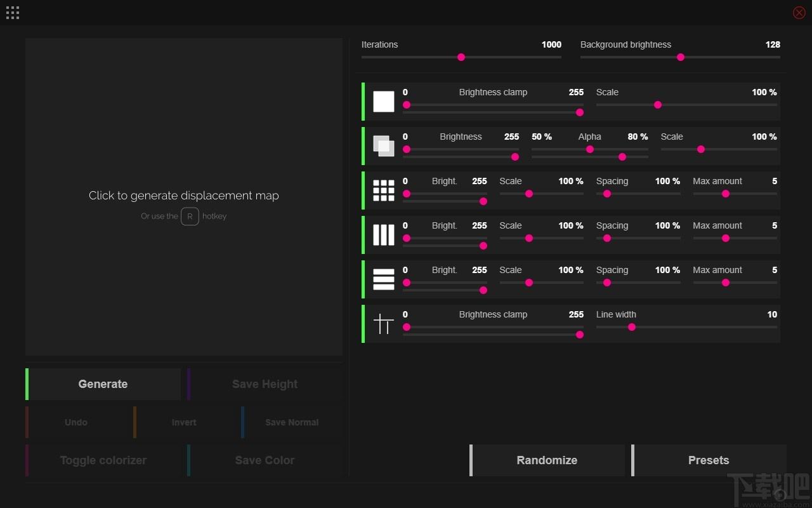
Task: Click the Save Height button
Action: click(265, 384)
